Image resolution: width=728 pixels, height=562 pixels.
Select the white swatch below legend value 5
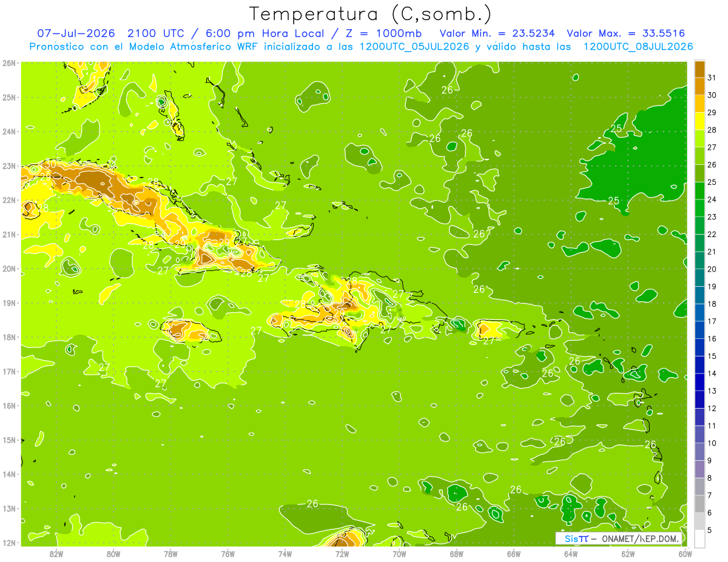(700, 539)
